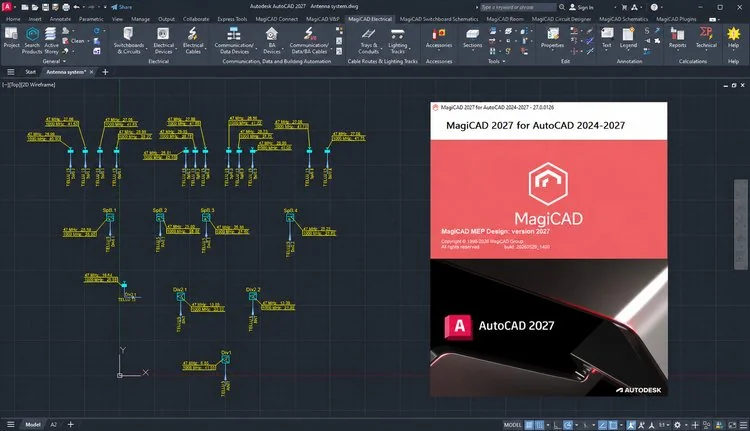Image resolution: width=750 pixels, height=431 pixels.
Task: Open the Technical calculations tool
Action: coord(706,38)
